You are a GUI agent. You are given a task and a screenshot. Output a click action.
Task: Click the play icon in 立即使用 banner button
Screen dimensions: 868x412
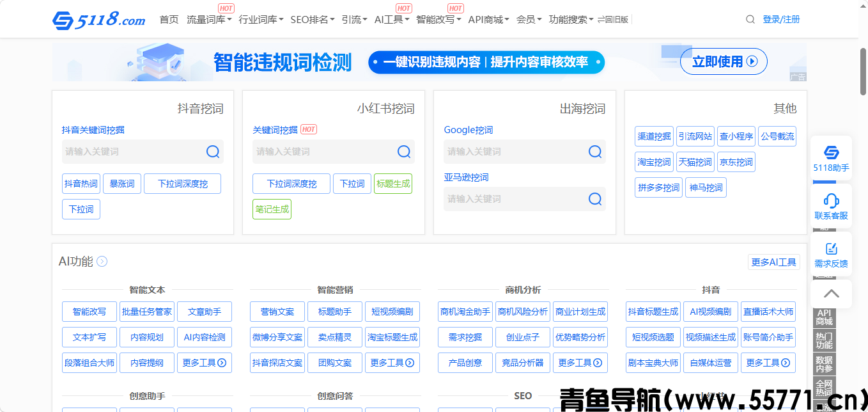coord(752,61)
